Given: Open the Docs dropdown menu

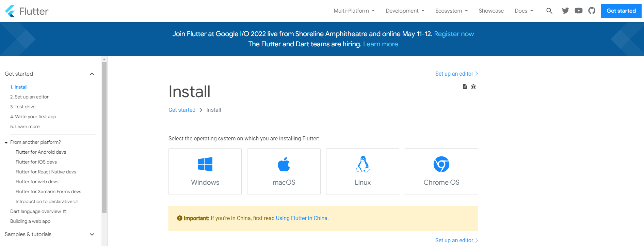Looking at the screenshot, I should coord(524,11).
